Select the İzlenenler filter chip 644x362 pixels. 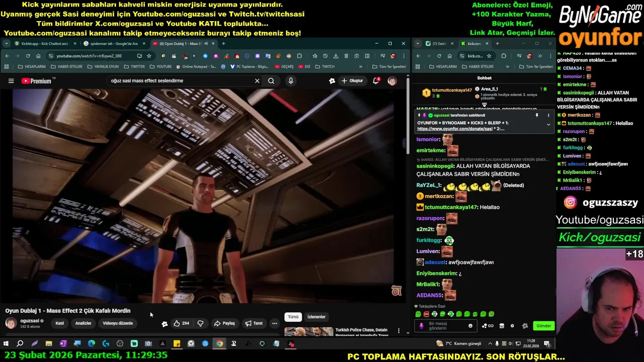(316, 317)
